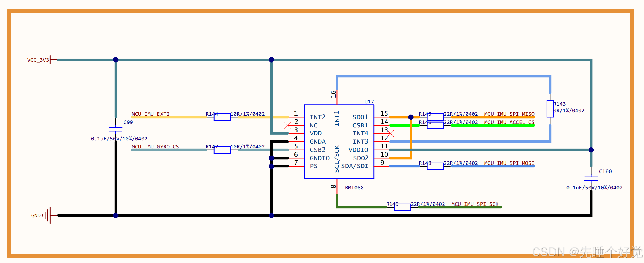Screen dimensions: 644x263
Task: Select R145 value 22R/1%/0402
Action: pos(461,114)
